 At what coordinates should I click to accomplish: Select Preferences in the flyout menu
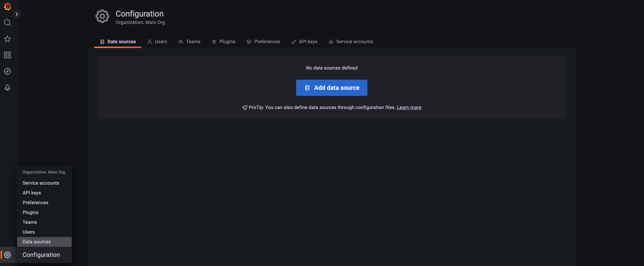45,203
